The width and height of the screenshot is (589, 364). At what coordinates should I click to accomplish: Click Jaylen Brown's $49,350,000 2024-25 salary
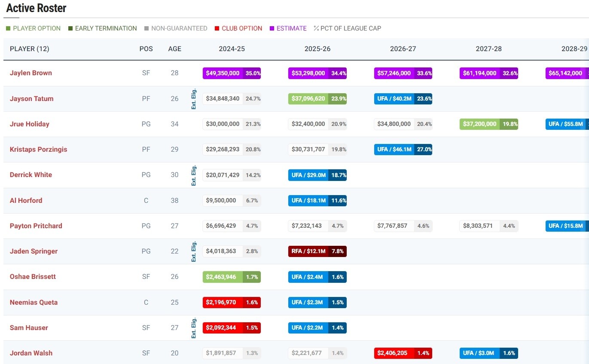click(223, 73)
